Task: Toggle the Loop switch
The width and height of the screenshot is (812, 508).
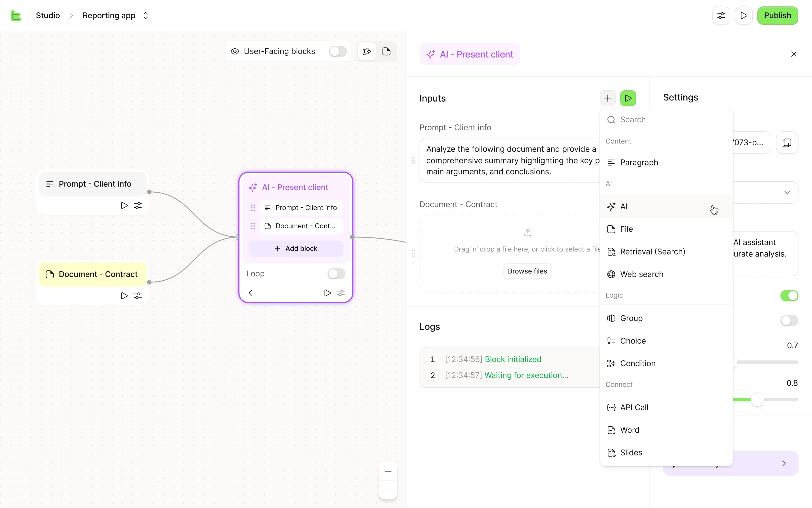Action: pyautogui.click(x=336, y=273)
